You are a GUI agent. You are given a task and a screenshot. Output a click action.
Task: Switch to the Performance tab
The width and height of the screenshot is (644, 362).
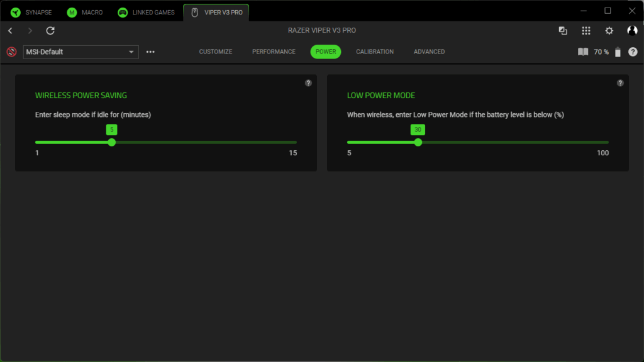pyautogui.click(x=274, y=52)
